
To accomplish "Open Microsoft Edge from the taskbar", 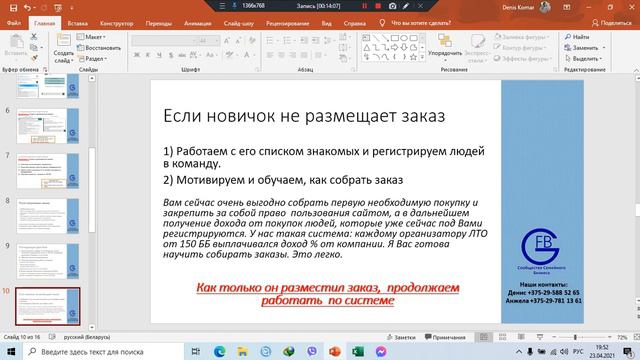I will click(220, 351).
